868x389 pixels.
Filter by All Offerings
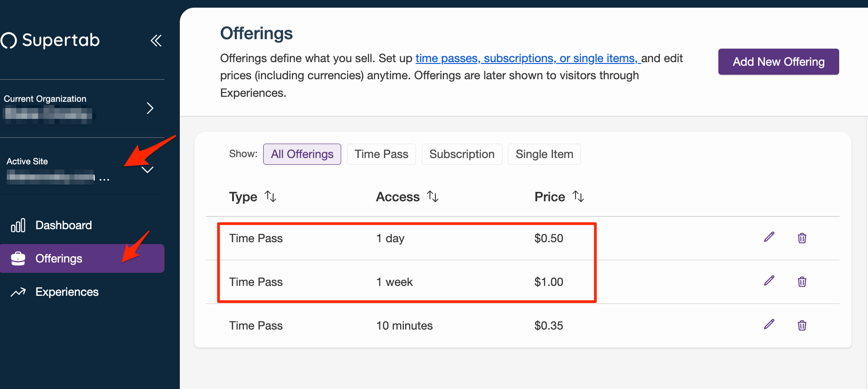(x=302, y=154)
